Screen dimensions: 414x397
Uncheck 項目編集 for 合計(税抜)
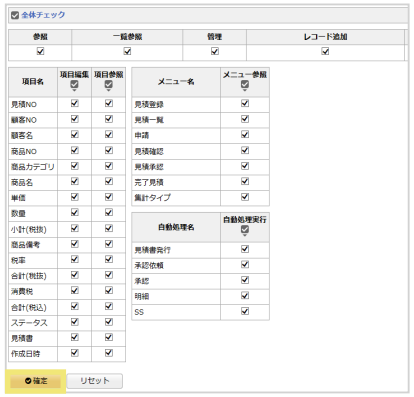[x=75, y=275]
